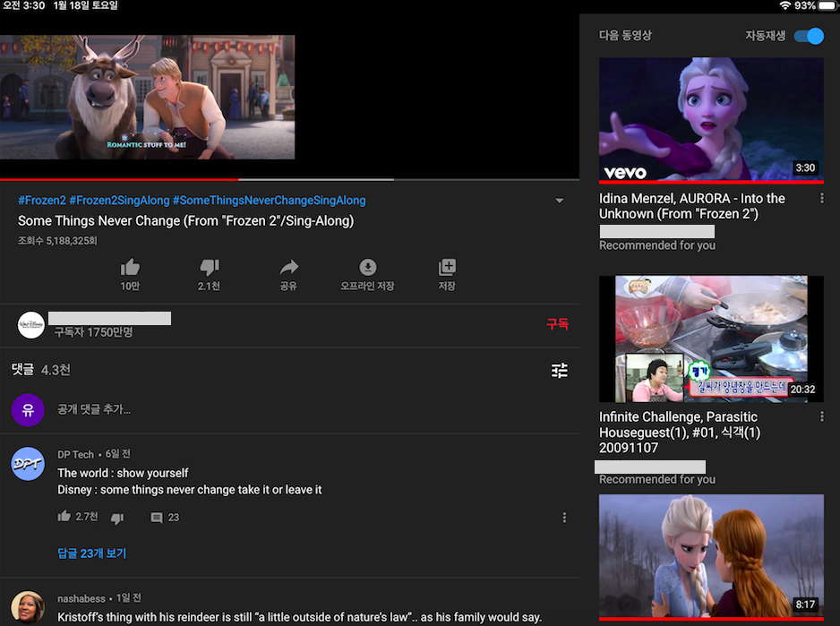Open comment sort filter icon

560,370
